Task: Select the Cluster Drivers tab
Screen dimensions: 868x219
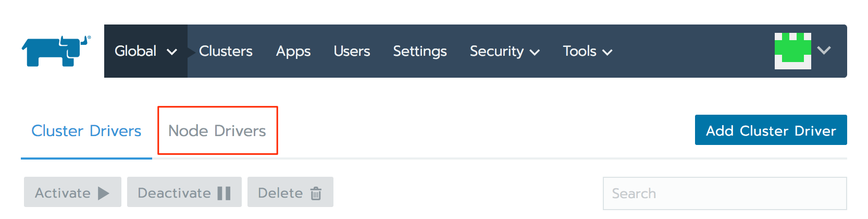Action: click(86, 131)
